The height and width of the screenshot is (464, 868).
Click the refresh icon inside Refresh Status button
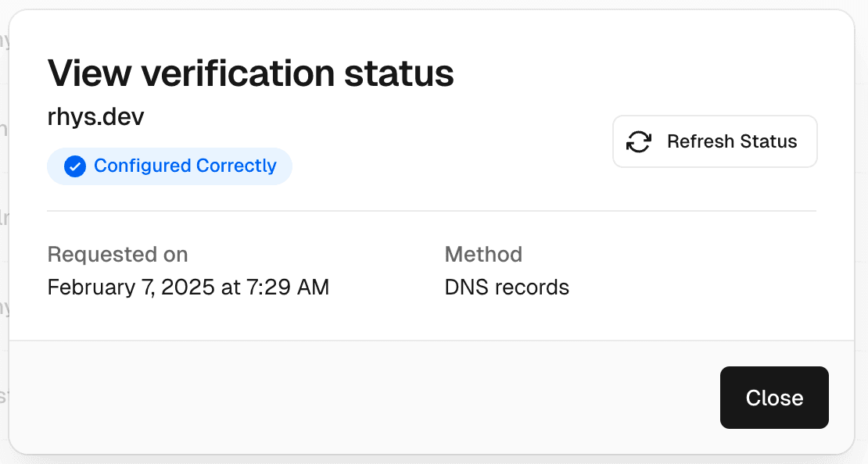638,141
